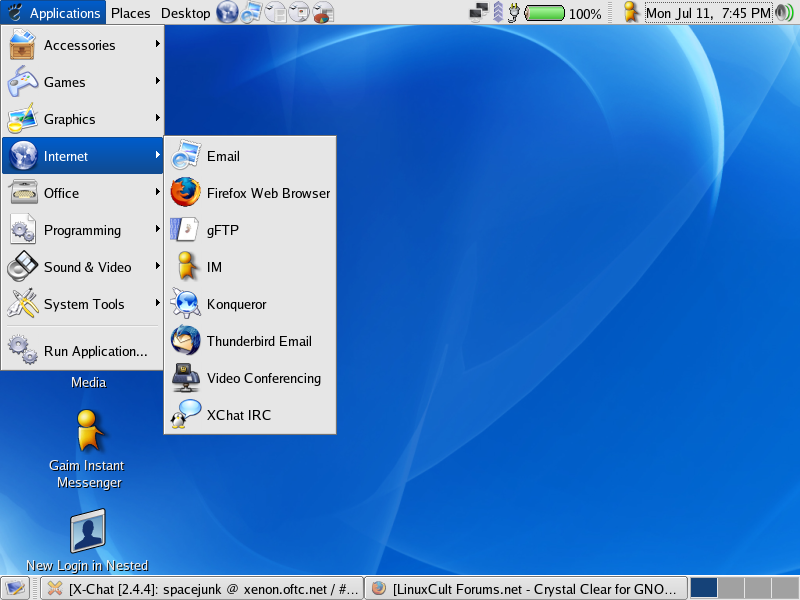Expand the Accessories submenu

click(83, 45)
